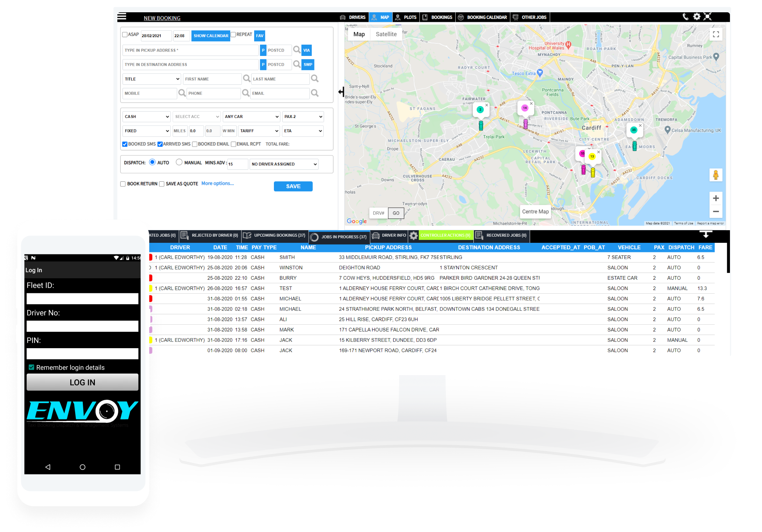Zoom in using the map plus control

716,198
